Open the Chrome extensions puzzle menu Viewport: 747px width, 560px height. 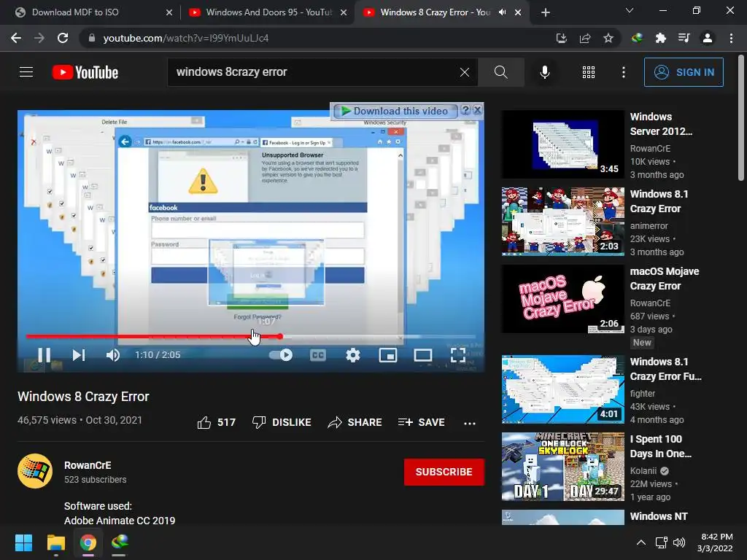(660, 38)
